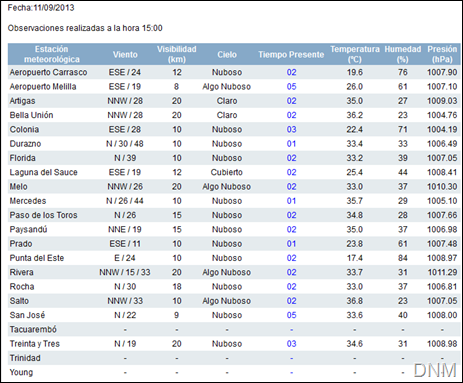Click temperature value 36.8 for Salto

[354, 301]
